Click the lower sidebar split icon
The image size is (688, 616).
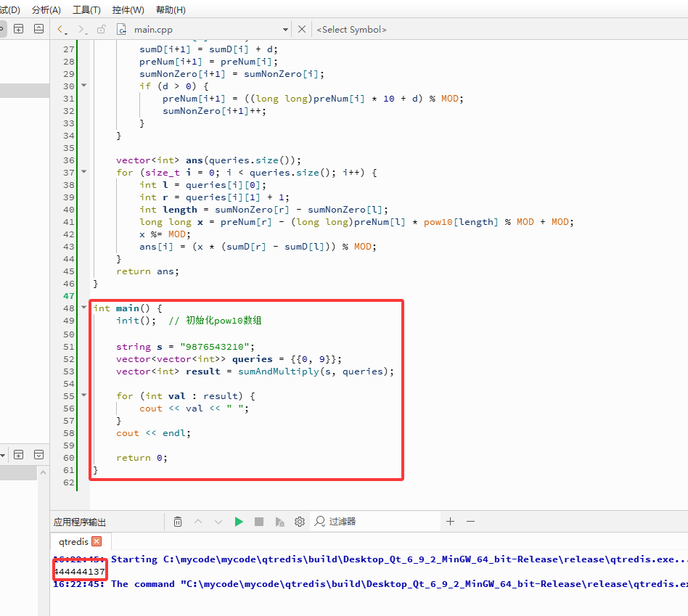tap(18, 454)
